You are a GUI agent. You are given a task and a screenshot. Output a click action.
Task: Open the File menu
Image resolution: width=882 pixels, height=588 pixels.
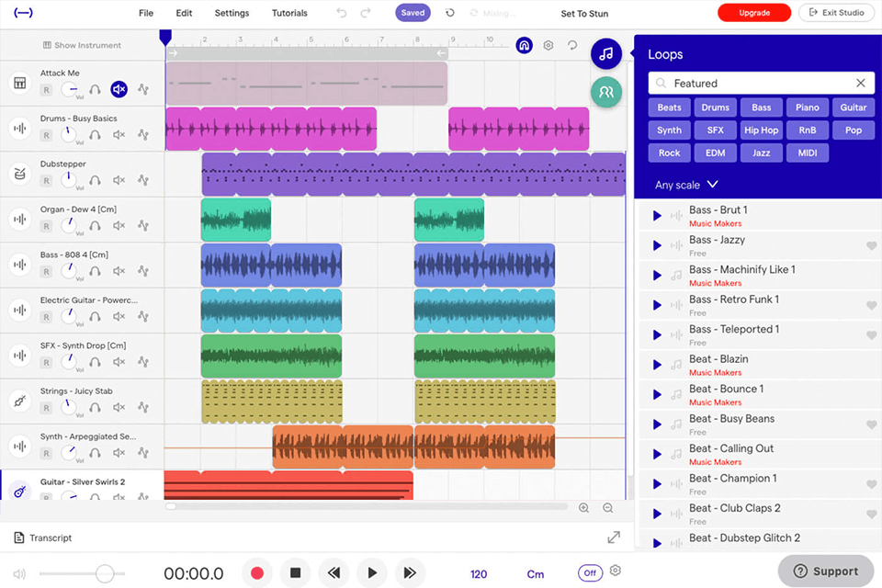pos(145,13)
